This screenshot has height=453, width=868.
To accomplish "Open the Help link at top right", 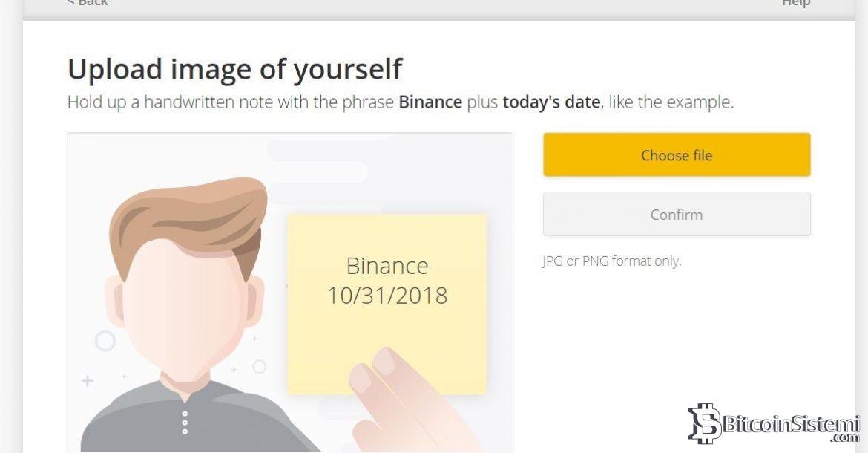I will click(x=795, y=3).
